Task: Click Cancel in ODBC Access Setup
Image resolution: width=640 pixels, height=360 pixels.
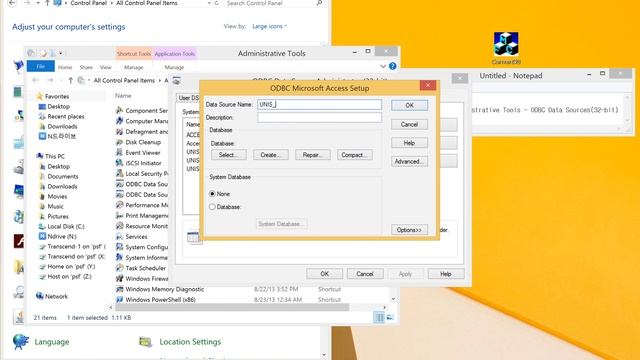Action: pos(409,124)
